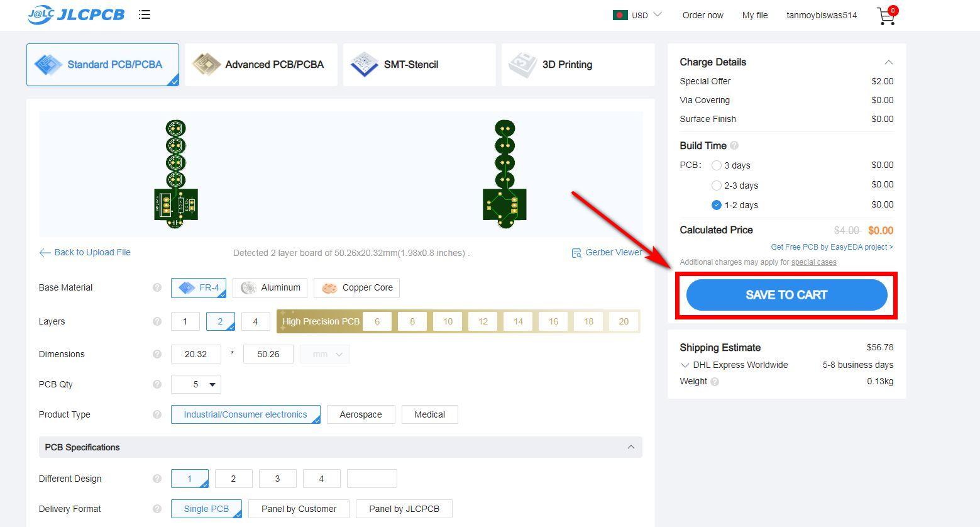Open tanmoybiswas514 account menu
The width and height of the screenshot is (980, 527).
[822, 15]
